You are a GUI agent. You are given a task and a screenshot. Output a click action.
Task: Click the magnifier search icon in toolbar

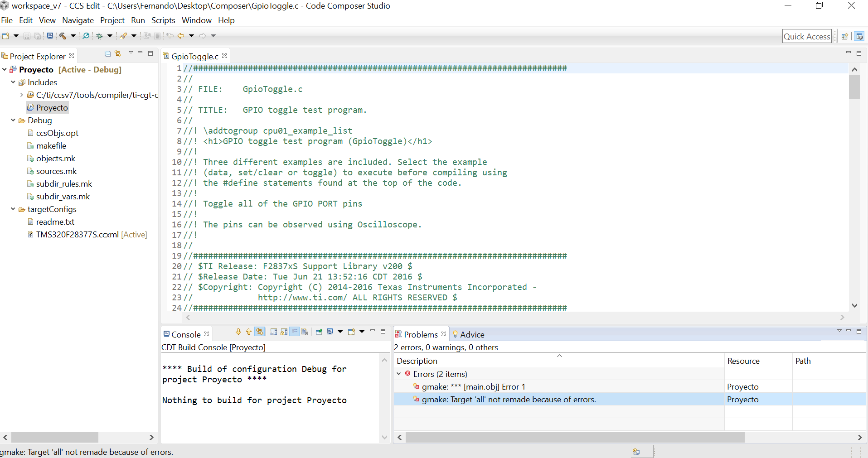pyautogui.click(x=86, y=36)
